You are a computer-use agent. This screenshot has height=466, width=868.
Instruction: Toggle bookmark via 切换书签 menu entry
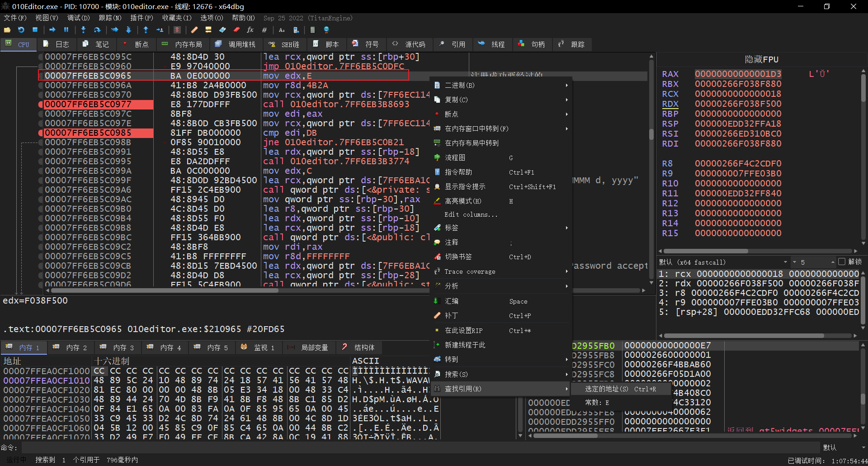[458, 257]
